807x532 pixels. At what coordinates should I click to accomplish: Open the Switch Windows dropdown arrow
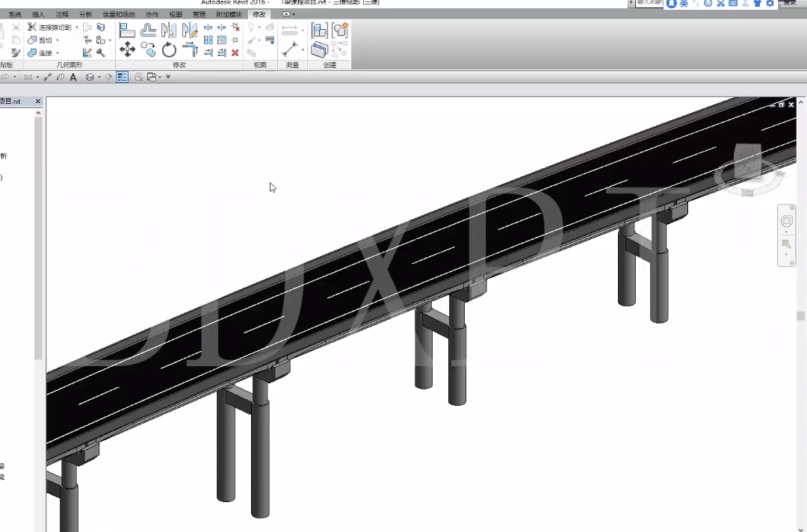click(160, 77)
